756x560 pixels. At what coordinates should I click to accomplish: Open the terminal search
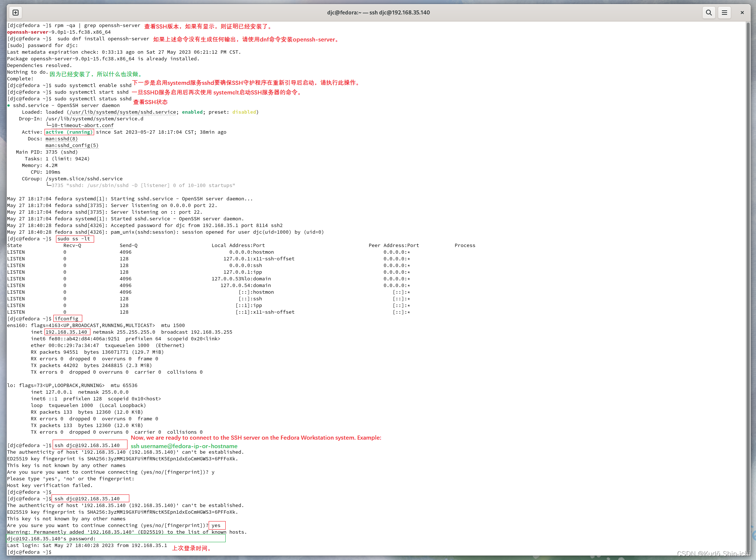coord(709,13)
